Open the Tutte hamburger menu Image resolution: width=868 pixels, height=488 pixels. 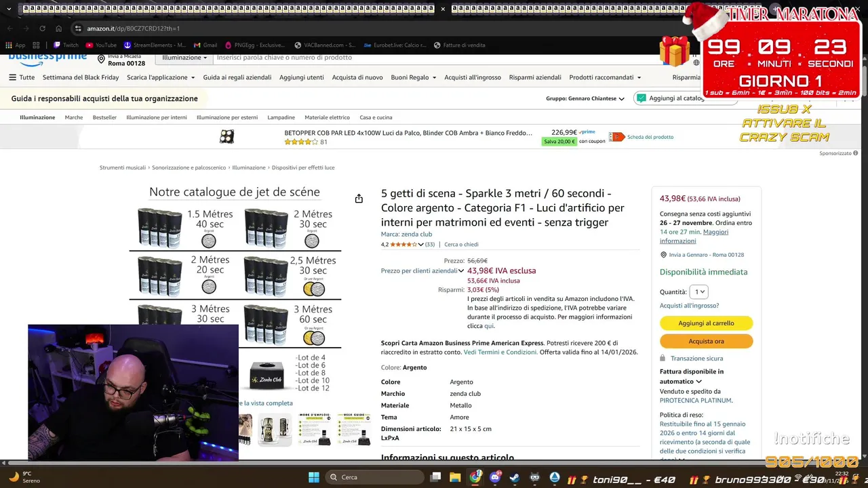click(x=22, y=77)
